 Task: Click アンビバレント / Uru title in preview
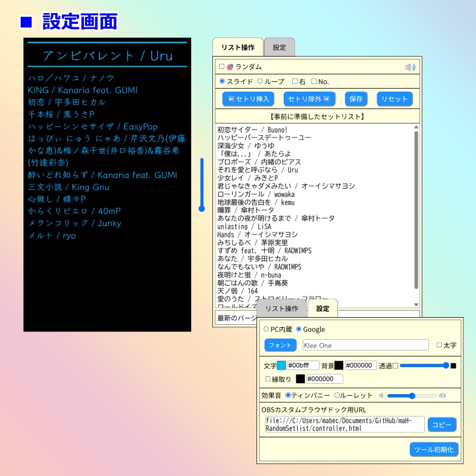[108, 55]
